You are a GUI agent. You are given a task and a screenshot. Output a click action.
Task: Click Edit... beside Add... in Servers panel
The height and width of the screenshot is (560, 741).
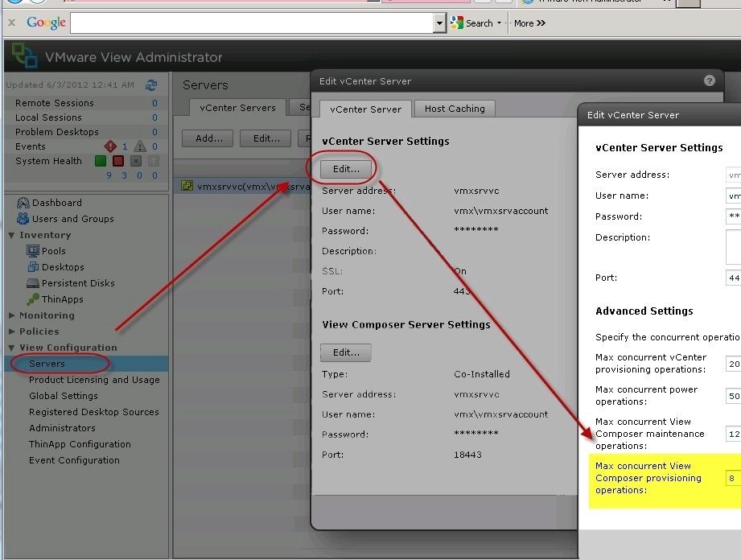click(266, 138)
